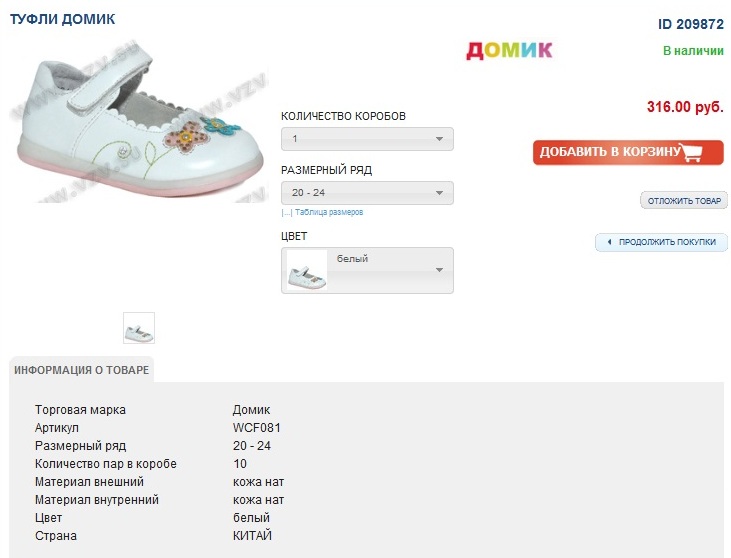Click the "Продолжить покупки" button
The width and height of the screenshot is (731, 558).
[x=667, y=242]
